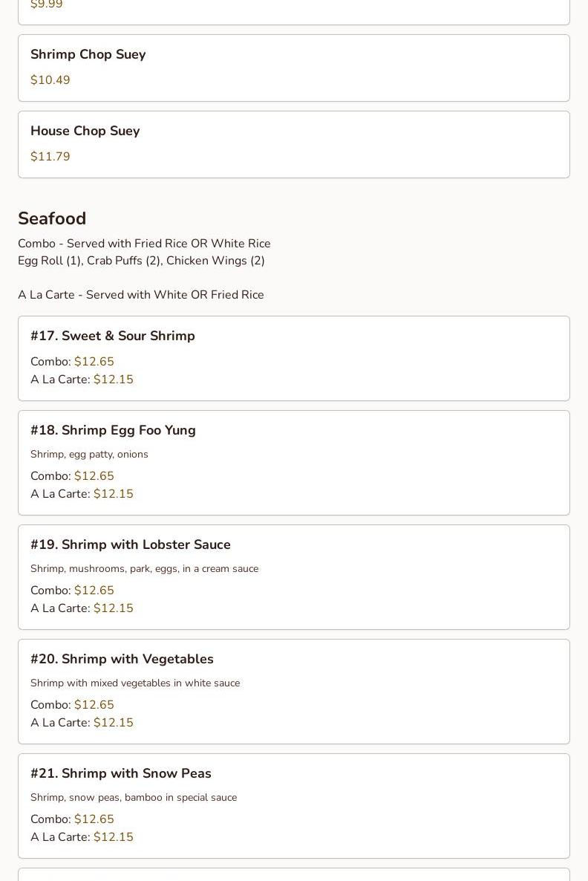Open #19 Shrimp with Lobster Sauce
The width and height of the screenshot is (588, 881).
(x=131, y=544)
